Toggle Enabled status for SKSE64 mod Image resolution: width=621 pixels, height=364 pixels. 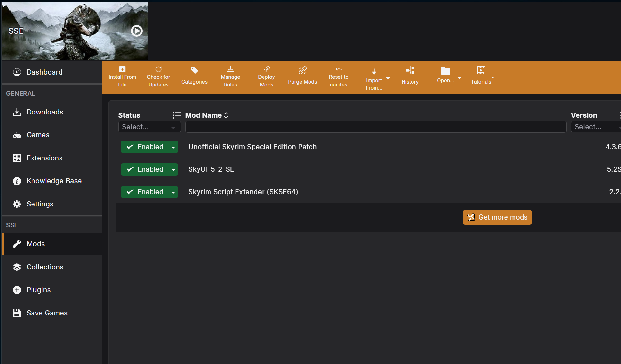(145, 192)
